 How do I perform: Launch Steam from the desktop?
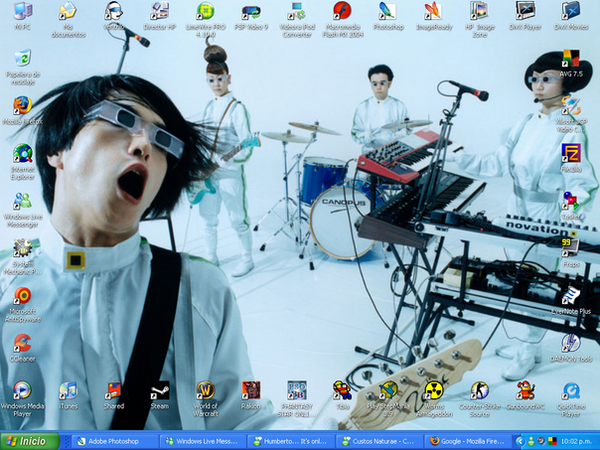[x=160, y=391]
